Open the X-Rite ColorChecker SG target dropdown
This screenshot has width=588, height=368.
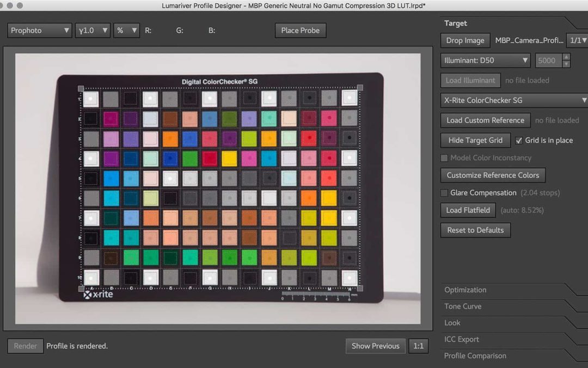pos(514,100)
